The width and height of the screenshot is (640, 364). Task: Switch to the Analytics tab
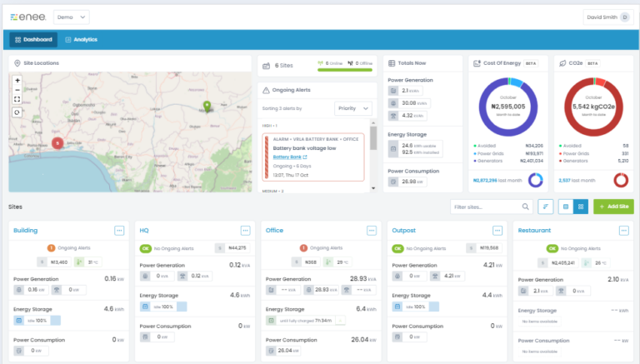tap(80, 39)
